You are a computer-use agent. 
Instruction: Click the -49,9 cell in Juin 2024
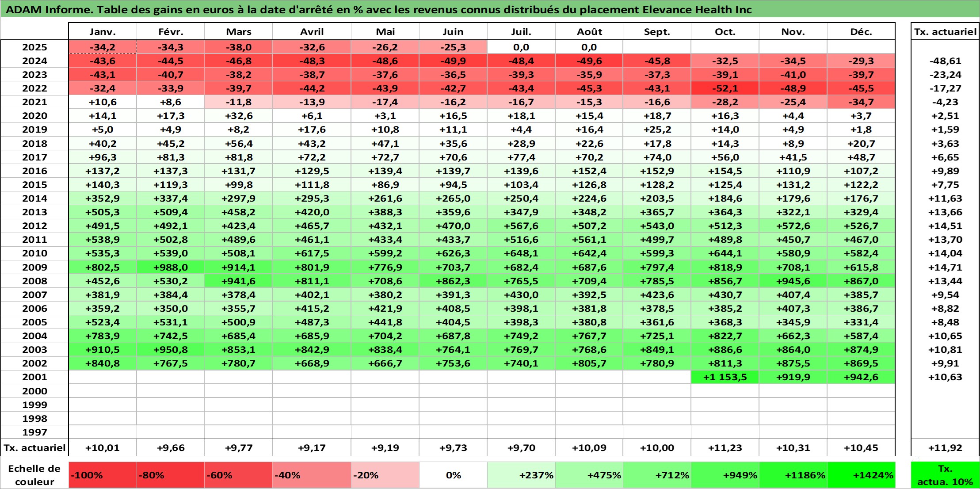tap(453, 61)
